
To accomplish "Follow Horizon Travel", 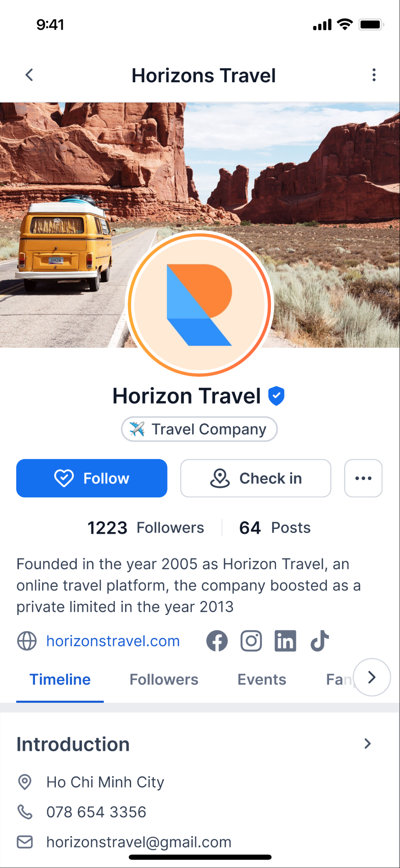I will pos(91,478).
